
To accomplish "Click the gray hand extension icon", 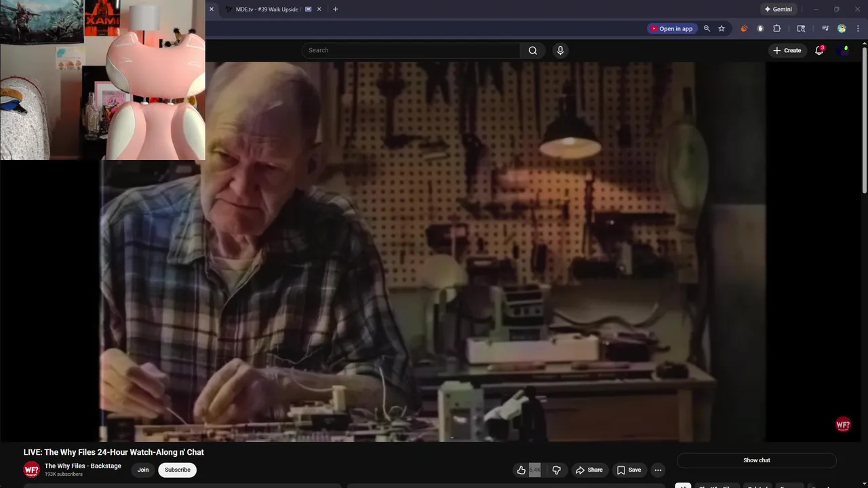I will tap(760, 28).
